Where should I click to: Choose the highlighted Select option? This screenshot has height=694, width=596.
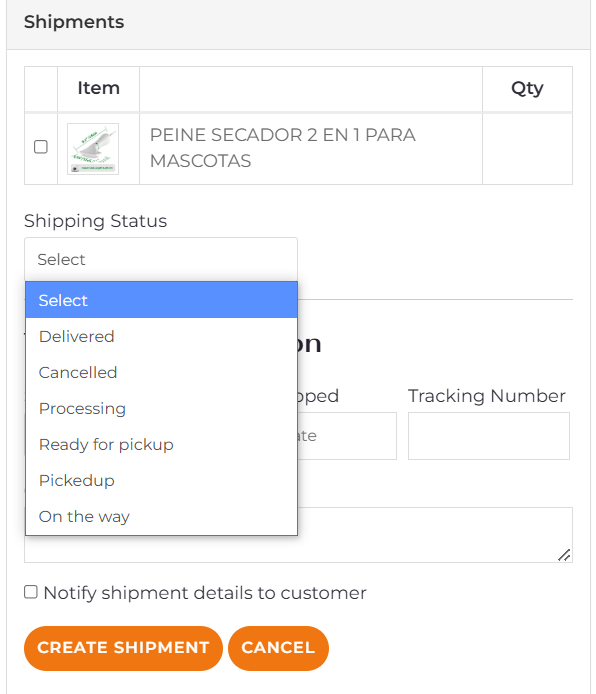161,300
